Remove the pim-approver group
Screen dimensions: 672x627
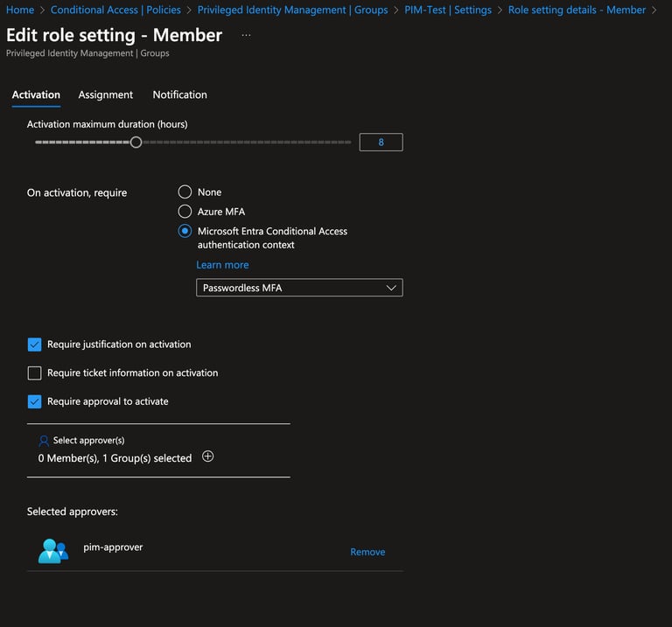tap(367, 552)
